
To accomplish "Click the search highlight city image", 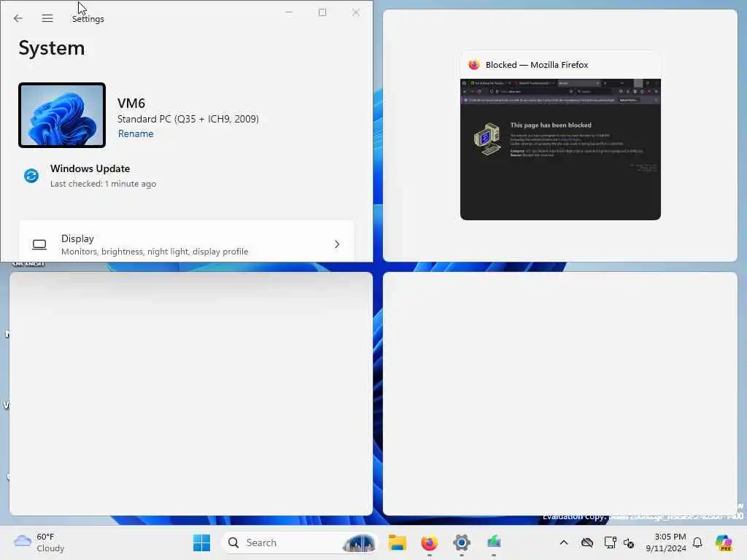I will coord(359,542).
